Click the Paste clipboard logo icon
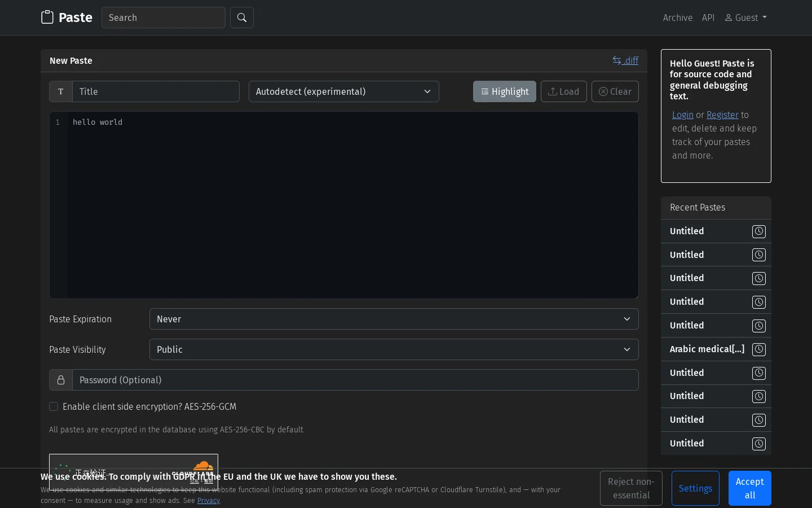The width and height of the screenshot is (812, 508). tap(47, 17)
